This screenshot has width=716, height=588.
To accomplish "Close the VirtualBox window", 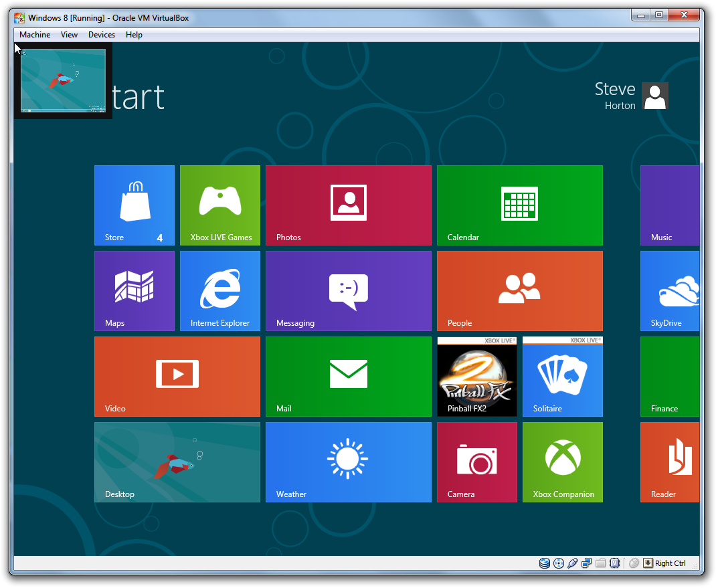I will tap(684, 15).
